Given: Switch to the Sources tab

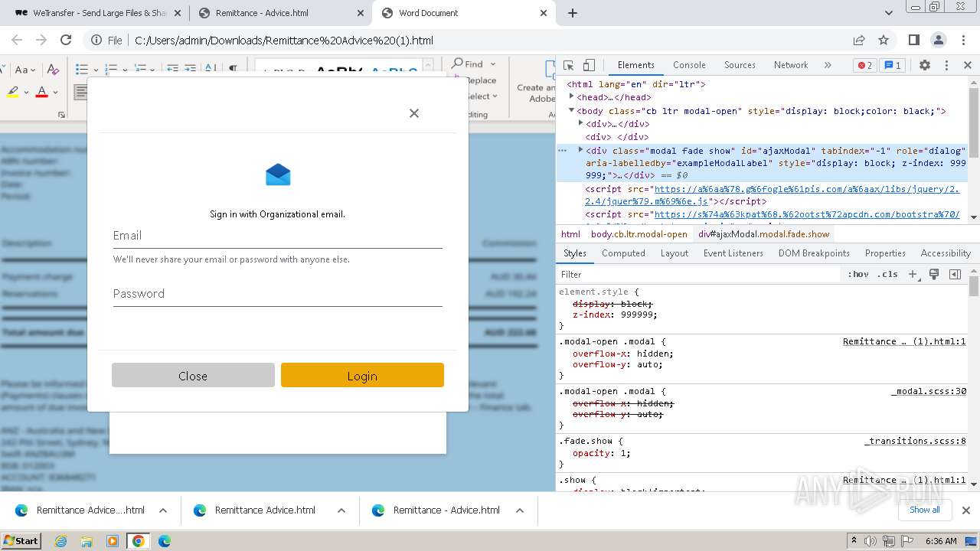Looking at the screenshot, I should coord(740,65).
